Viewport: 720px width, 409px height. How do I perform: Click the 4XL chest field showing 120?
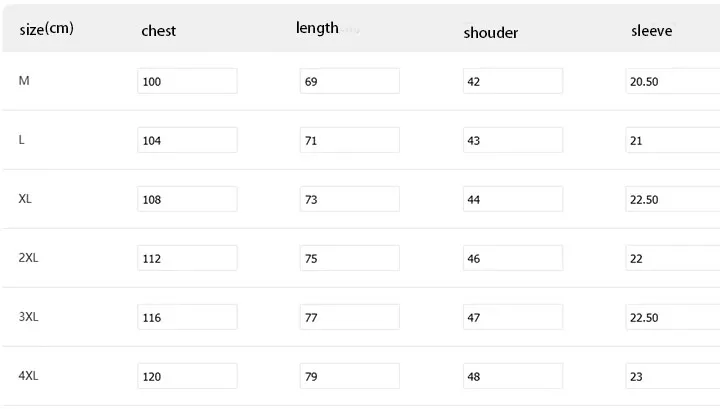187,376
